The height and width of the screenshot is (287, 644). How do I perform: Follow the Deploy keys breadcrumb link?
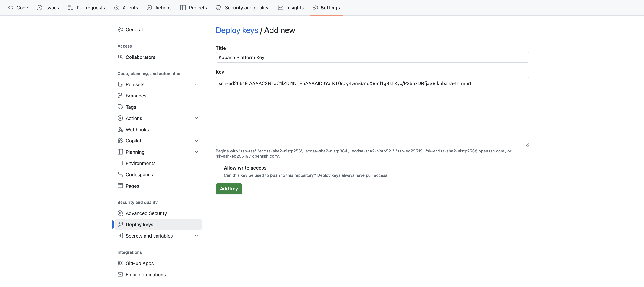(x=237, y=30)
